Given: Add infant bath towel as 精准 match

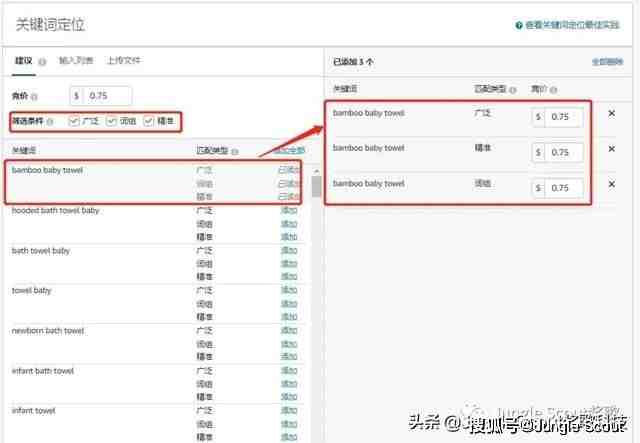Looking at the screenshot, I should (289, 397).
